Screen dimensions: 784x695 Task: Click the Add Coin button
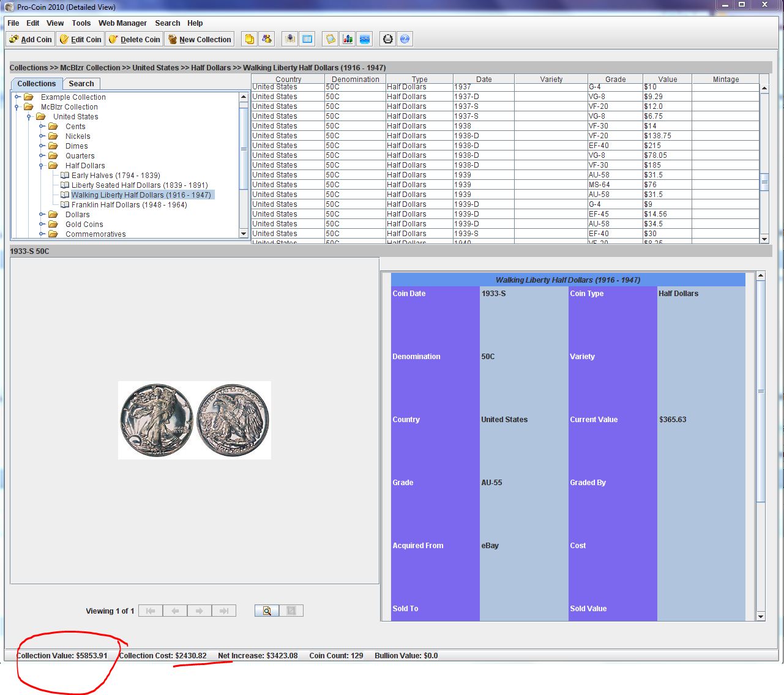point(31,39)
